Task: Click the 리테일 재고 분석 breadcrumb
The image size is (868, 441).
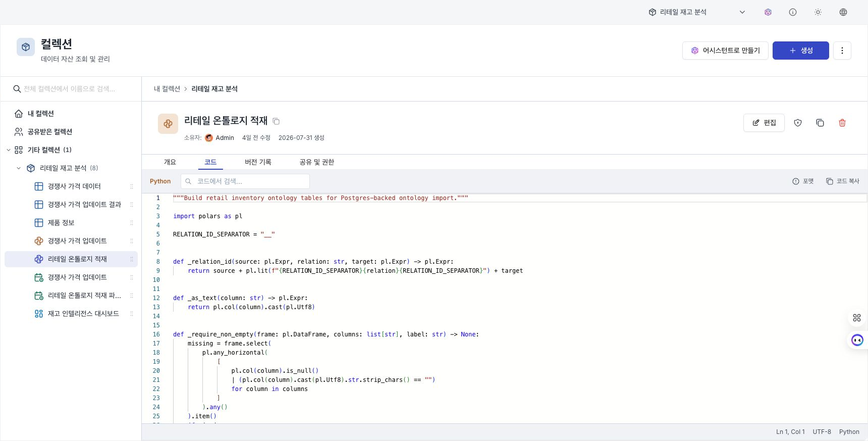Action: 214,89
